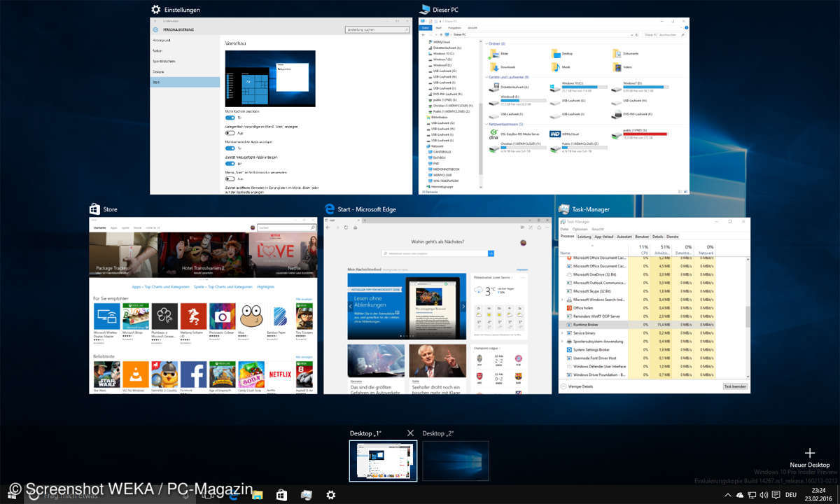Open the Task Manager icon in the taskbar
The image size is (840, 504).
tap(307, 495)
